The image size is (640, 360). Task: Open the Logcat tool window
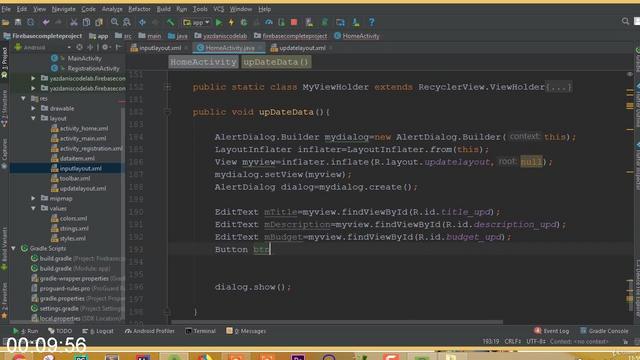tap(98, 331)
